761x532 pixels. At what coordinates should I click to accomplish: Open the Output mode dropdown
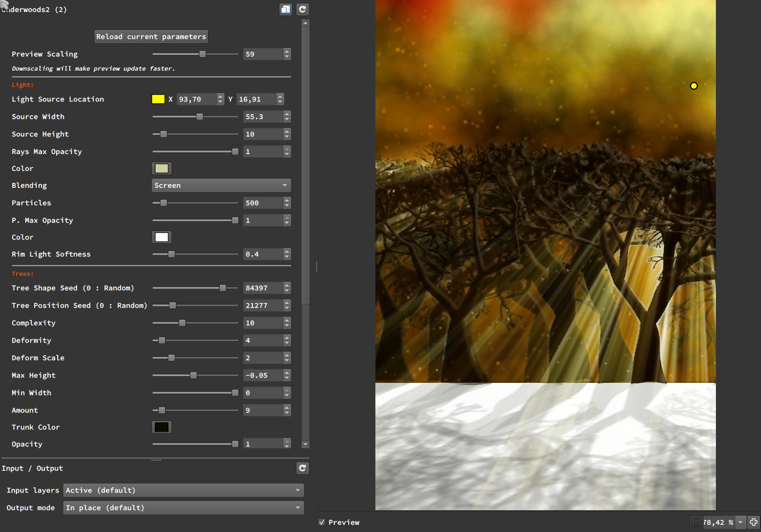pos(183,508)
